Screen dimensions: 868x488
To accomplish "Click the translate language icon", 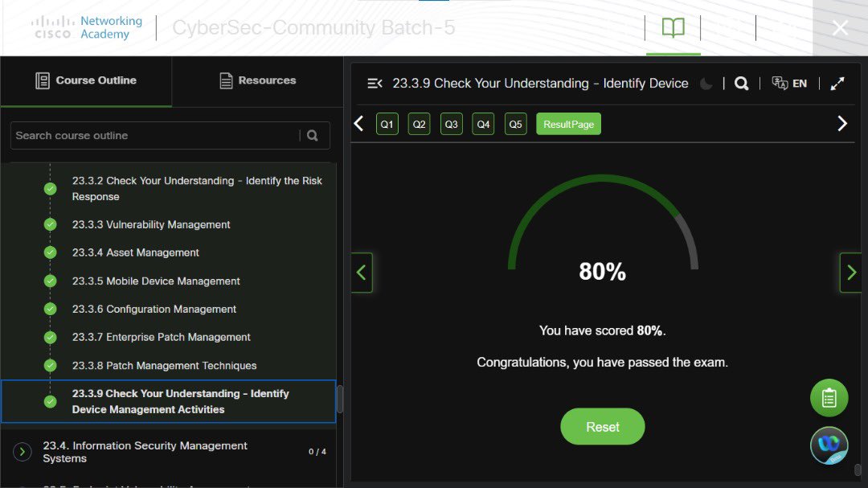I will tap(780, 84).
